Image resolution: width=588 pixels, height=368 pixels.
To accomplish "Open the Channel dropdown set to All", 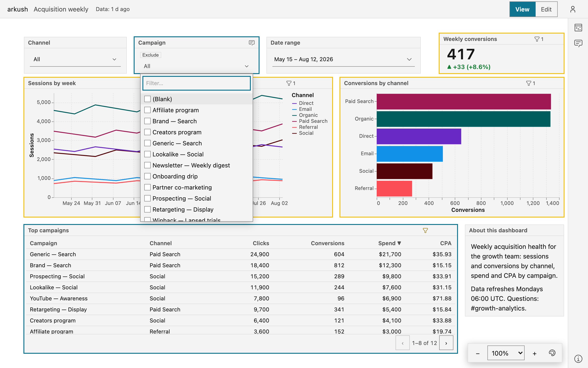I will pos(75,59).
